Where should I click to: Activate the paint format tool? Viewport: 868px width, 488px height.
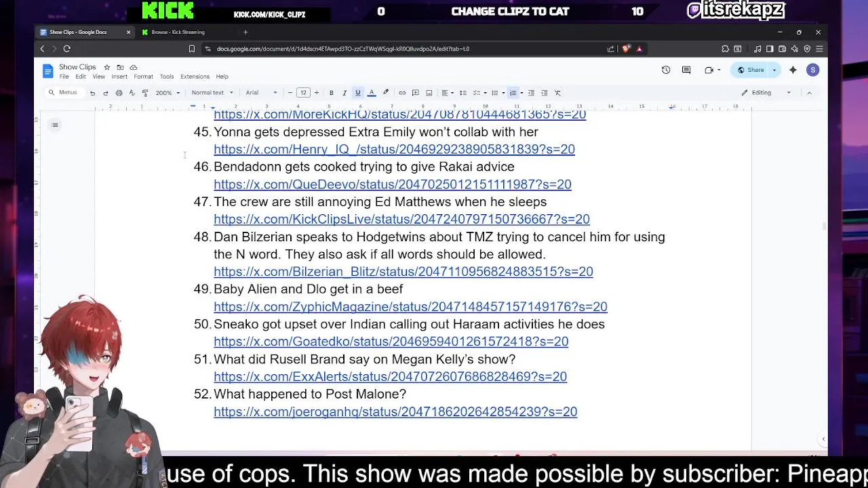pos(144,93)
